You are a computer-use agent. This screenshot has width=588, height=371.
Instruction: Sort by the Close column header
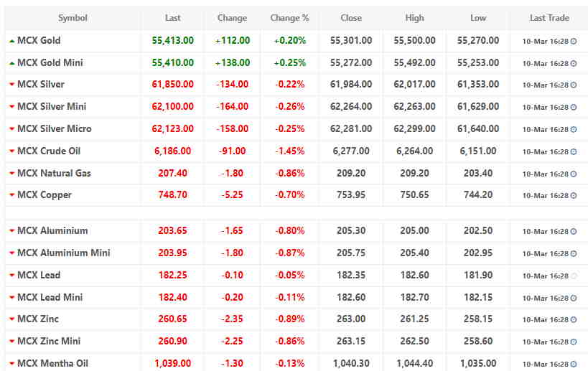tap(351, 18)
